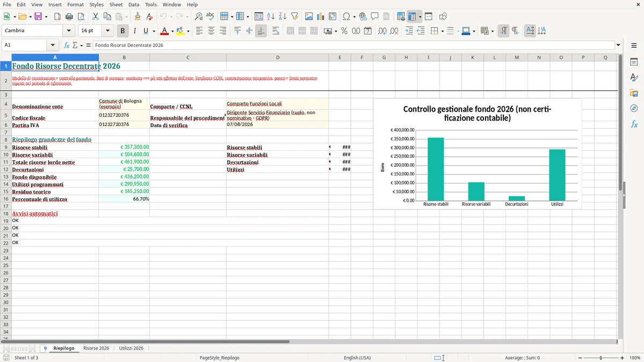Insert a chart via toolbar icon
Viewport: 644px width, 362px height.
pos(321,17)
